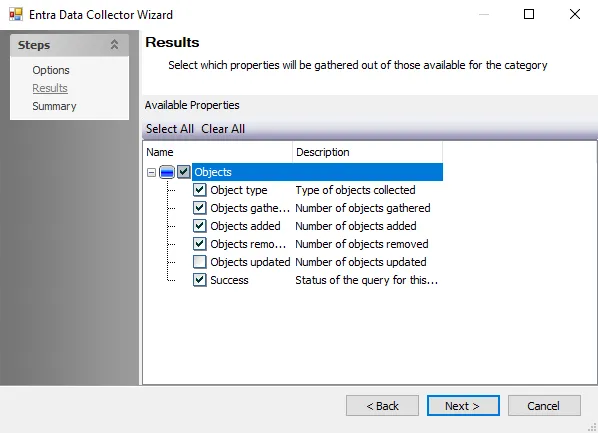Enable the Objects updated checkbox
The image size is (598, 433).
[199, 262]
